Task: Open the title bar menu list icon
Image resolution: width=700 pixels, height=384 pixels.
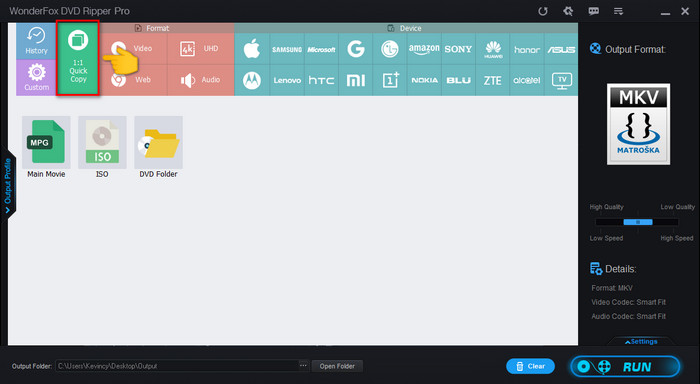Action: [x=618, y=11]
